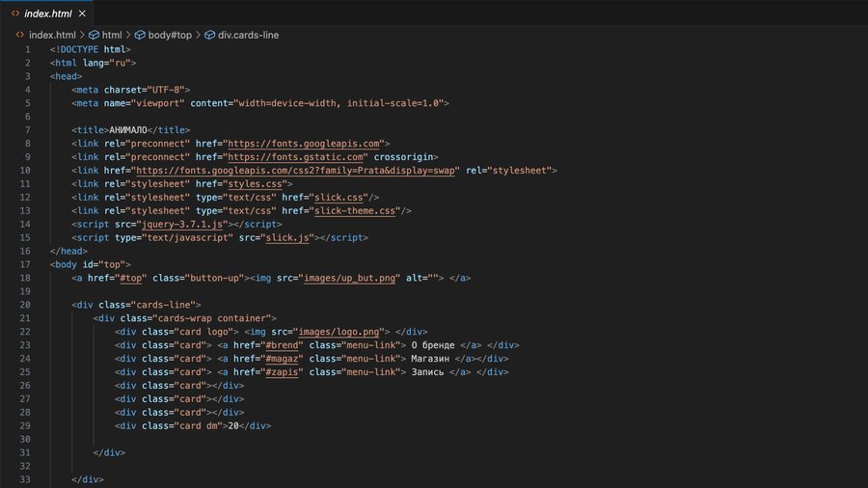Screen dimensions: 868x488
Task: Click the Магазин link text
Action: (x=430, y=359)
